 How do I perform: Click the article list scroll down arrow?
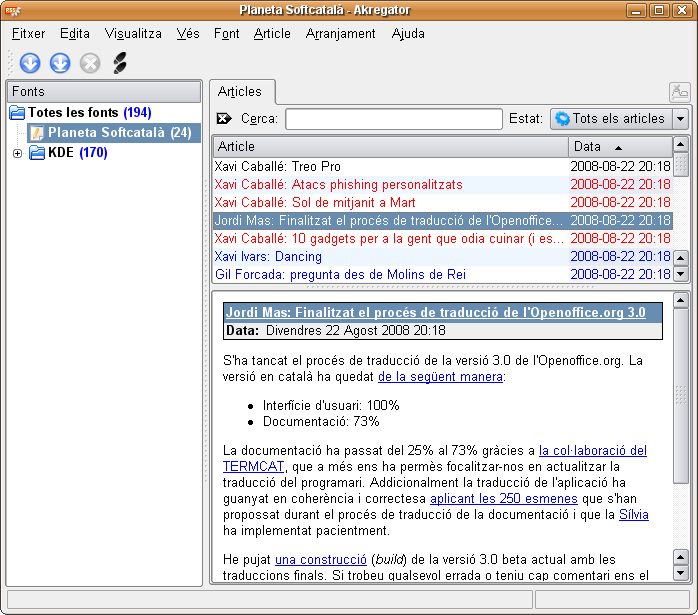(x=681, y=274)
